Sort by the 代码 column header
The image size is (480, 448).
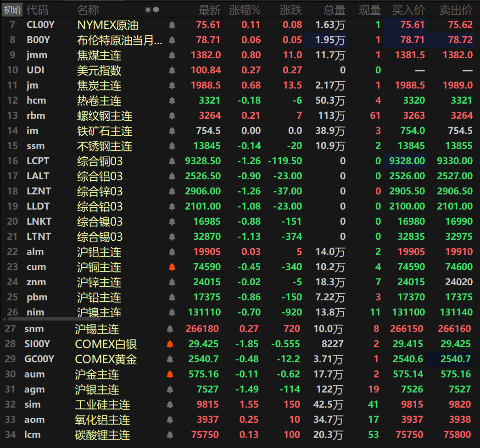(37, 10)
